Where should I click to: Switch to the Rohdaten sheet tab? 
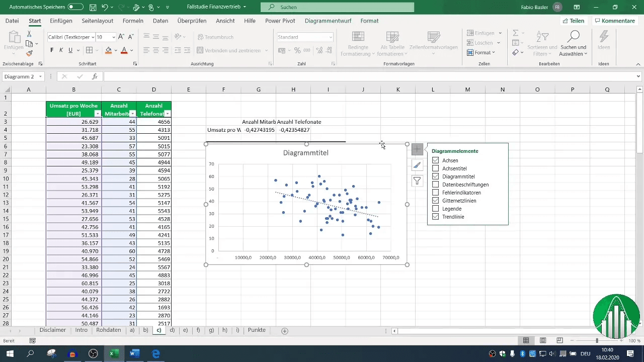[108, 330]
